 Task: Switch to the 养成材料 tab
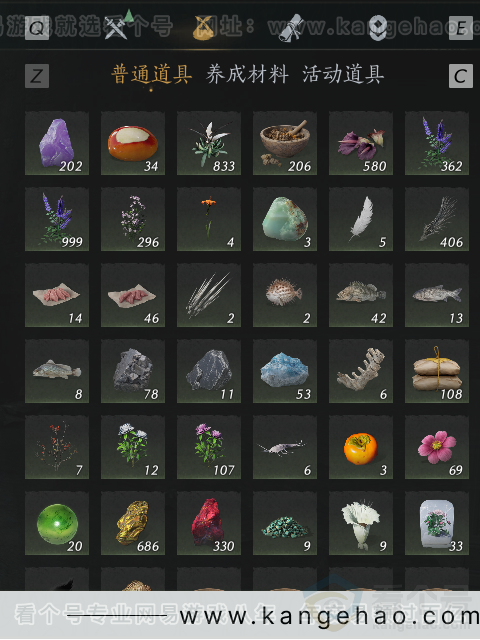(x=247, y=75)
